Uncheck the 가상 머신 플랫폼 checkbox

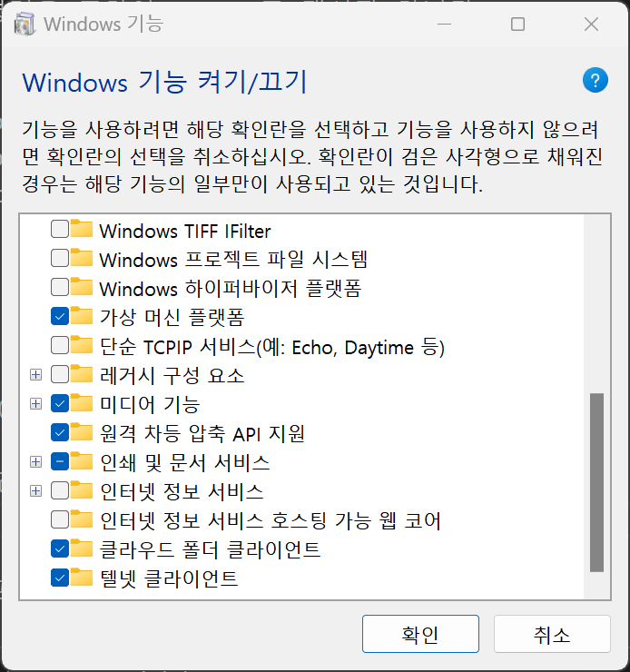pyautogui.click(x=60, y=317)
